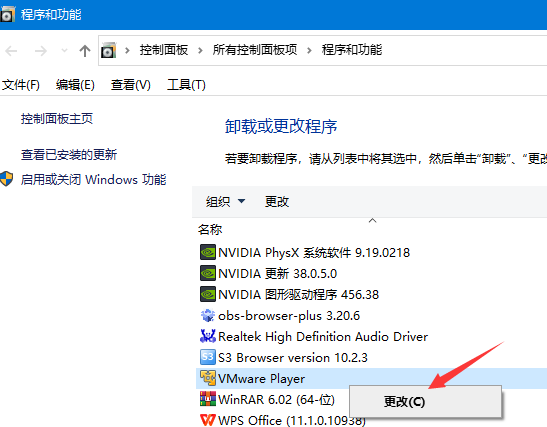Viewport: 547px width, 427px height.
Task: Select the WinRAR program icon
Action: 208,399
